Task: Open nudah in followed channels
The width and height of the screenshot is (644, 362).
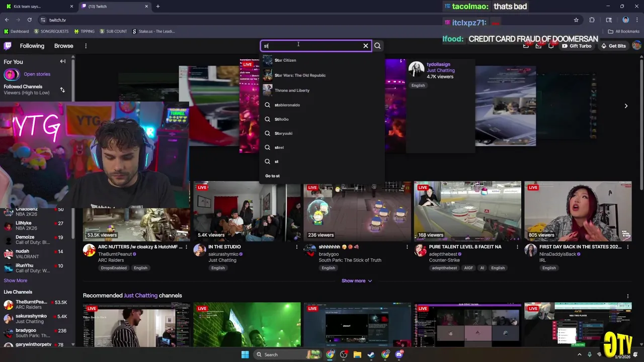Action: [x=38, y=254]
